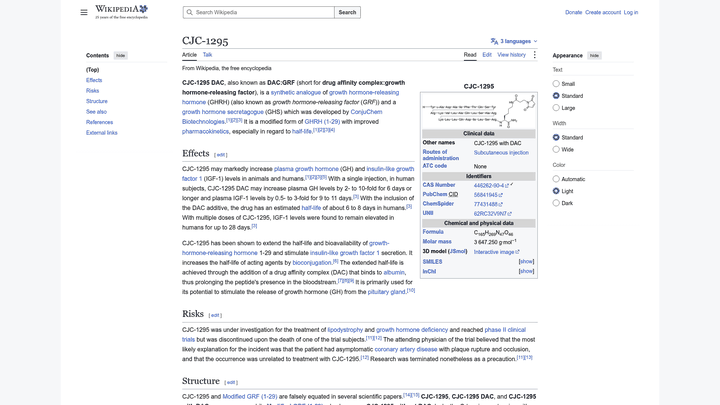
Task: Open the albumin link
Action: (394, 272)
